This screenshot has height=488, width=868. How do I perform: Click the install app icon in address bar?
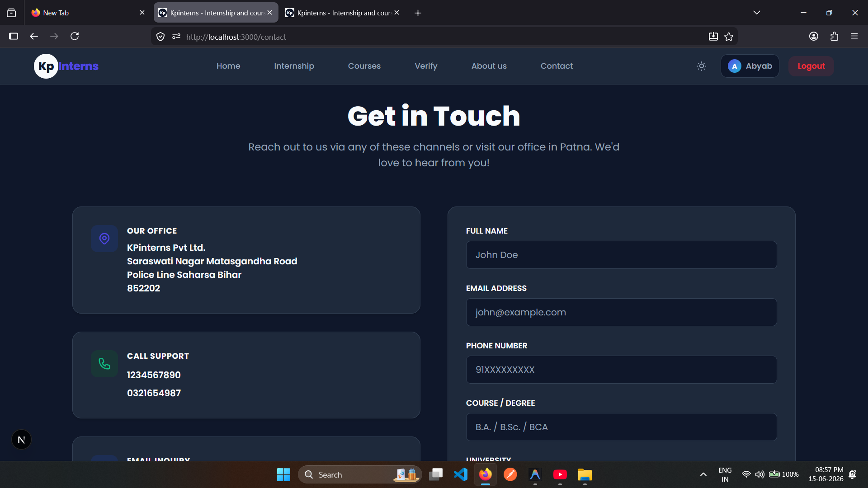tap(713, 37)
